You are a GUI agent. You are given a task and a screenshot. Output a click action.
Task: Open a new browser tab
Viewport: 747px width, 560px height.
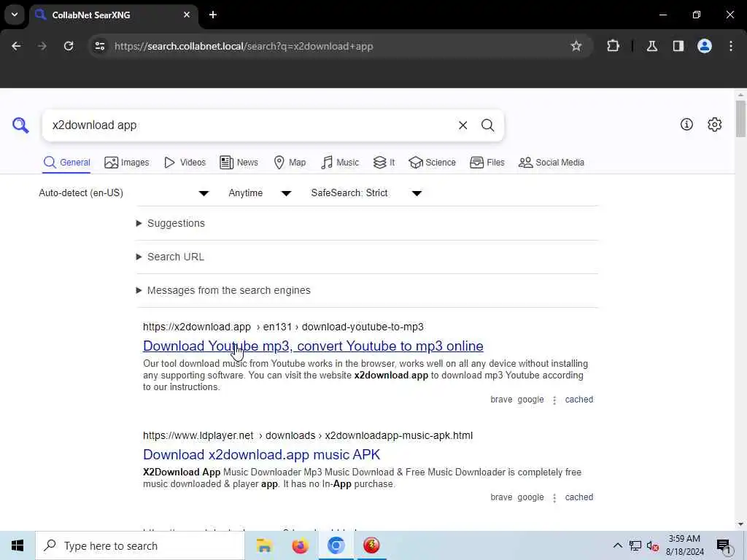click(213, 15)
